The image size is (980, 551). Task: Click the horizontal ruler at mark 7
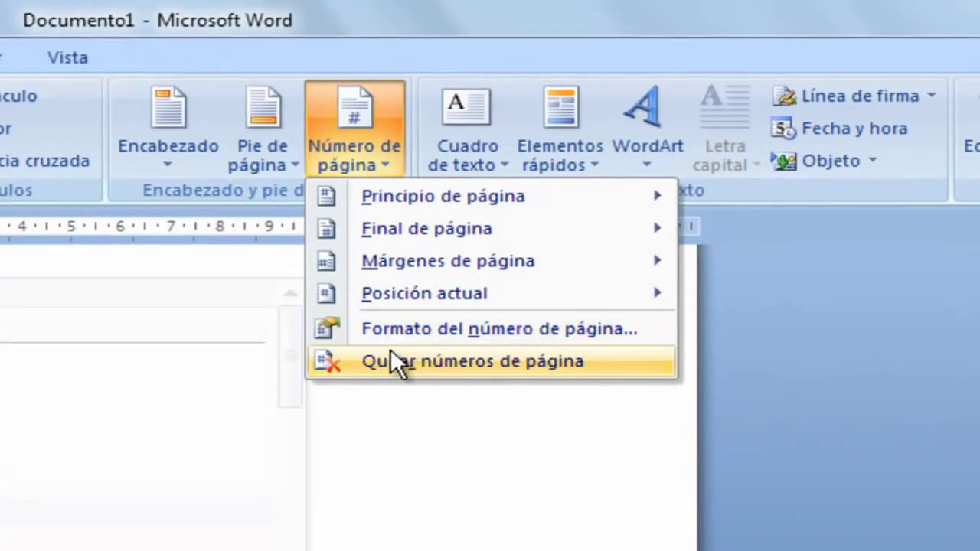click(171, 227)
